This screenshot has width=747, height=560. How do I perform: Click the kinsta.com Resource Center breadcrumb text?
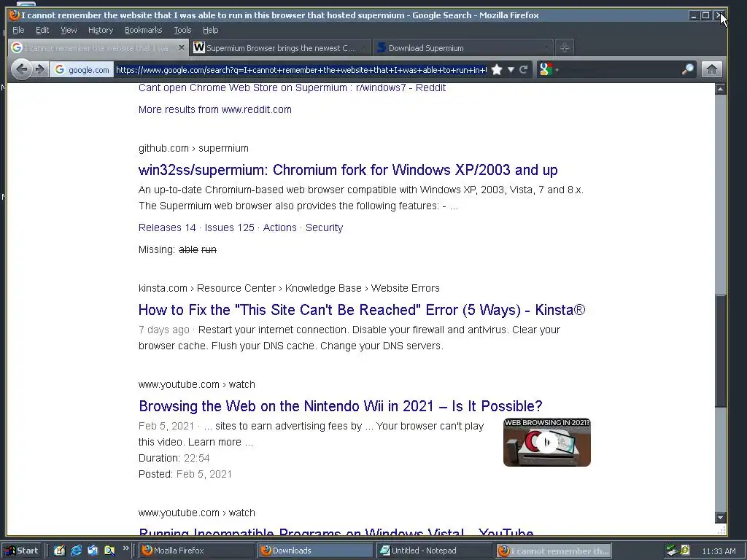[289, 288]
